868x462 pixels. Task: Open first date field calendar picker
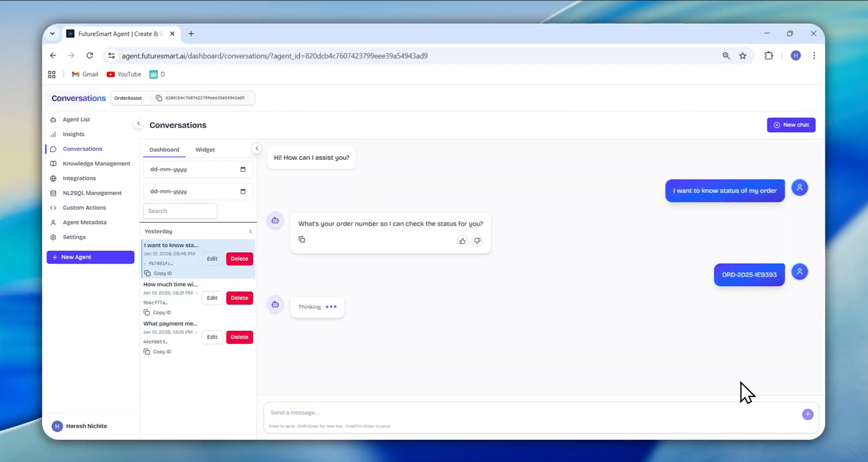click(243, 169)
